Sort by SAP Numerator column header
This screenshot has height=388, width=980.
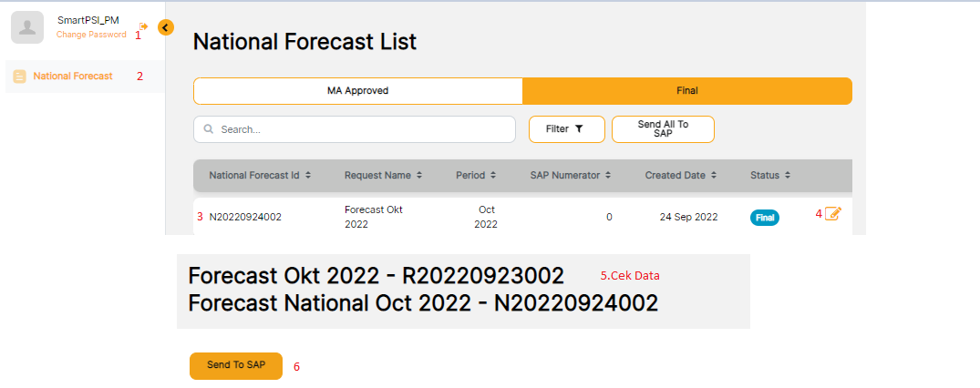click(570, 175)
